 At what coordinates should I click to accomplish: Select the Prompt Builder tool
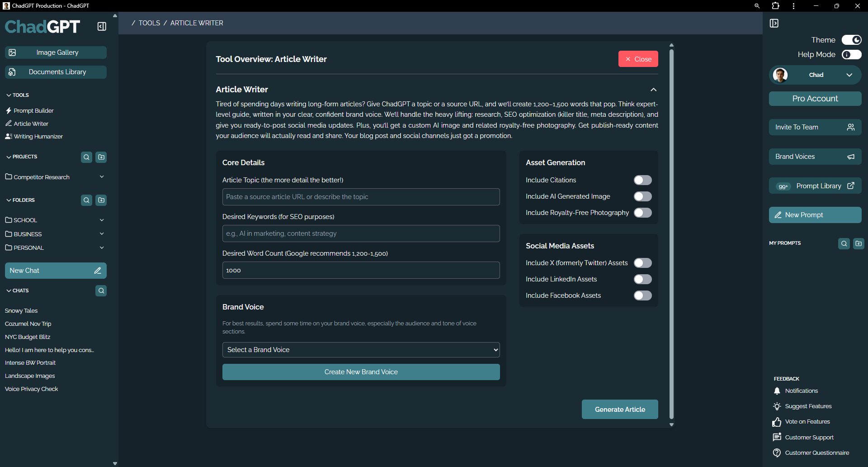[33, 110]
